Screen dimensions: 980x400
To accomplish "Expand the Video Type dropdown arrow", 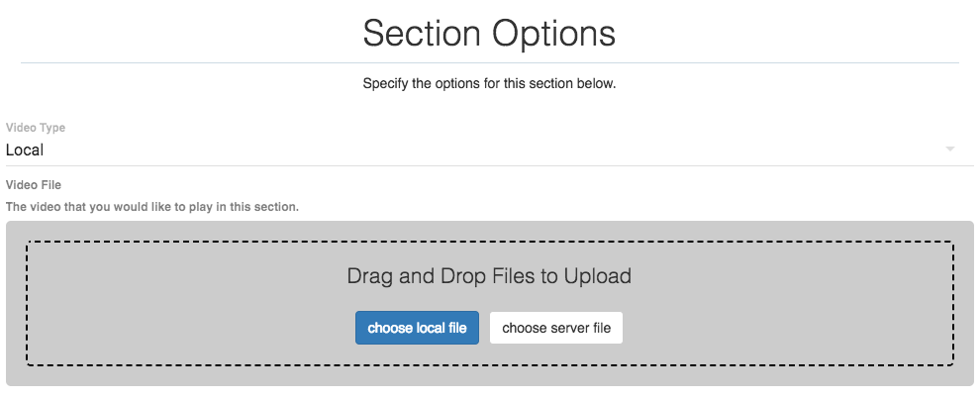I will pyautogui.click(x=949, y=150).
